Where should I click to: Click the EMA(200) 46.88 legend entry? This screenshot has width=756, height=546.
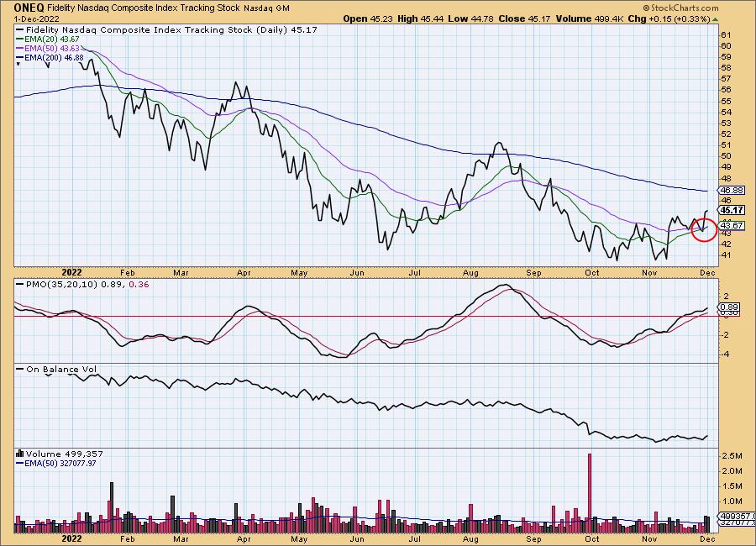click(54, 58)
